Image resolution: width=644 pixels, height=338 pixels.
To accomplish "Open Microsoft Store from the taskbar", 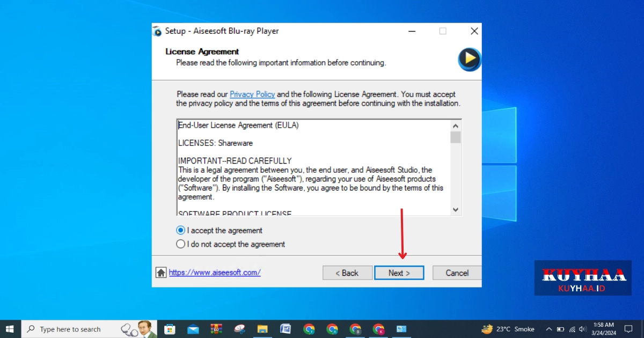I will click(x=170, y=329).
